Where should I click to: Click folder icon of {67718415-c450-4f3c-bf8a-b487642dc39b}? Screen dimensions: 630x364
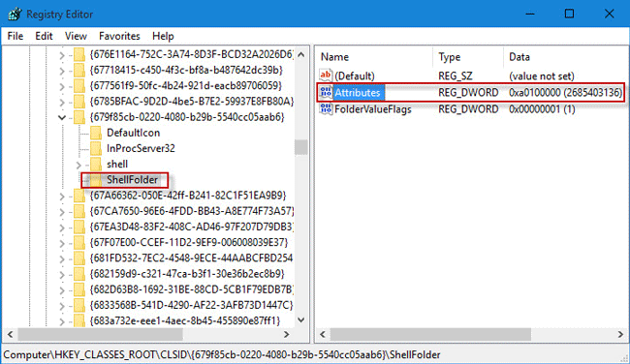point(79,70)
